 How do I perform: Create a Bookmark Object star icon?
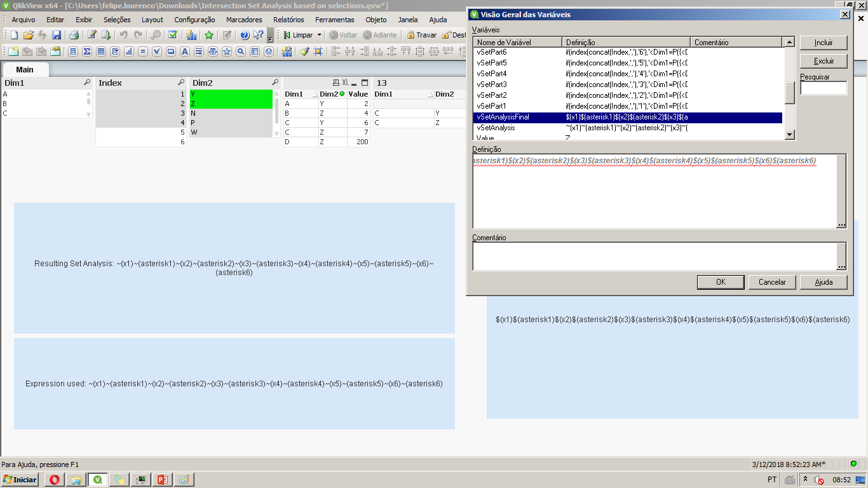click(227, 51)
